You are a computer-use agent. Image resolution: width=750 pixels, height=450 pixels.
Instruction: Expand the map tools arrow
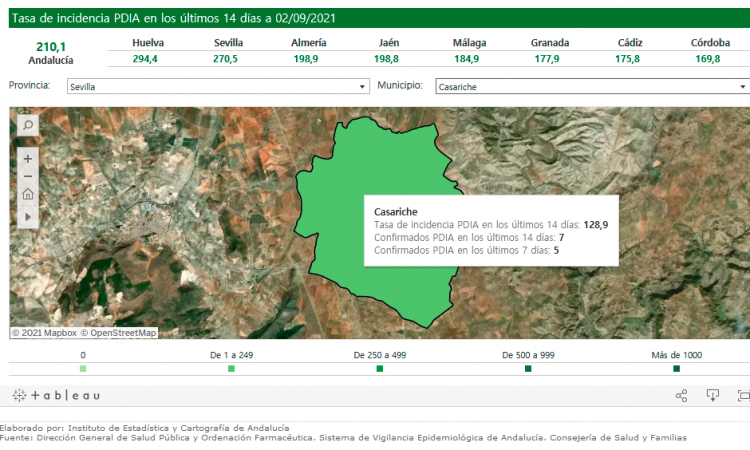coord(27,215)
